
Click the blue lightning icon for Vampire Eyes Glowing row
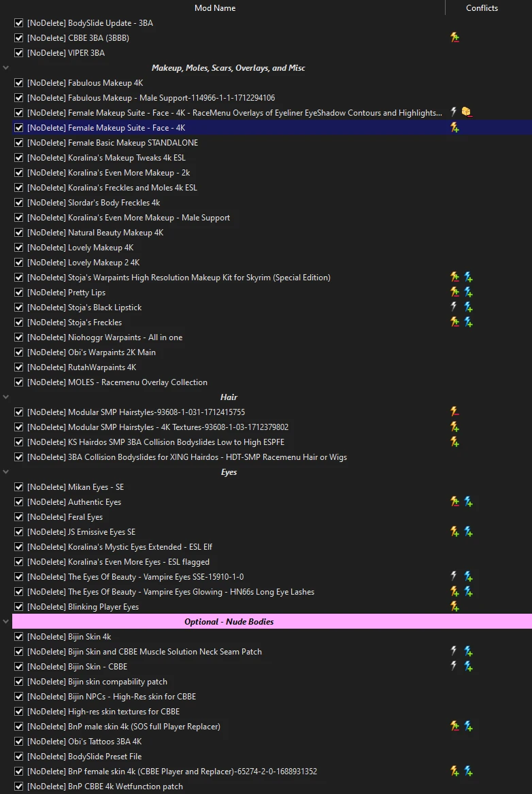pyautogui.click(x=468, y=591)
